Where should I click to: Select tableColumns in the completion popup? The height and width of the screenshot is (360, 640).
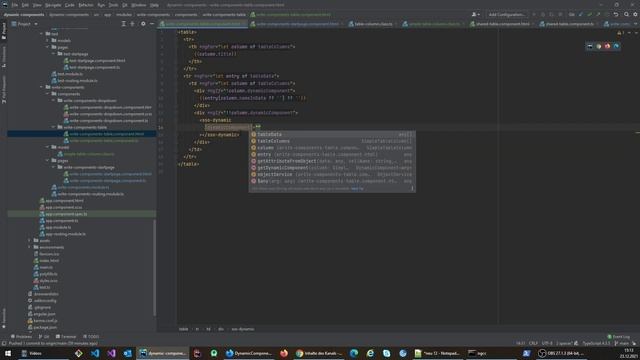point(332,141)
